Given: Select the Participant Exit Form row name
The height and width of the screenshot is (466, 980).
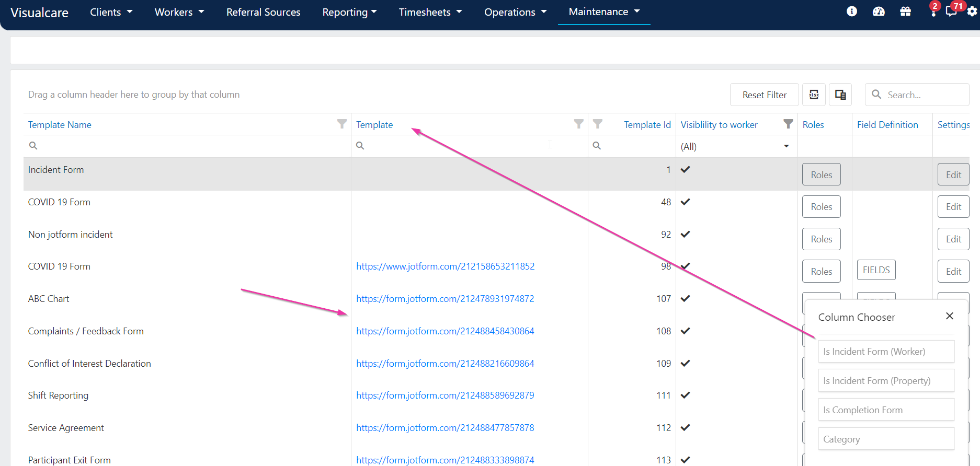Looking at the screenshot, I should click(70, 460).
